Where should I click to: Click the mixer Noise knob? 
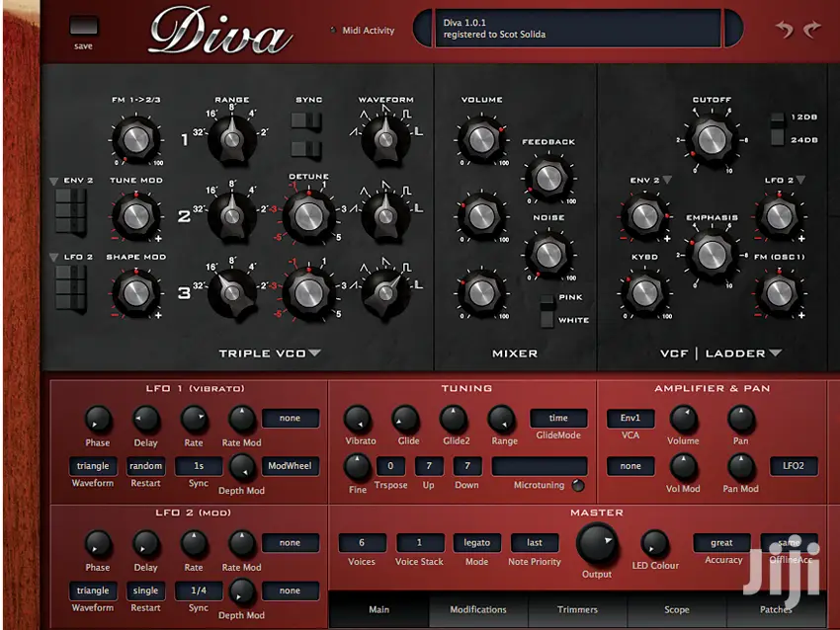(548, 254)
